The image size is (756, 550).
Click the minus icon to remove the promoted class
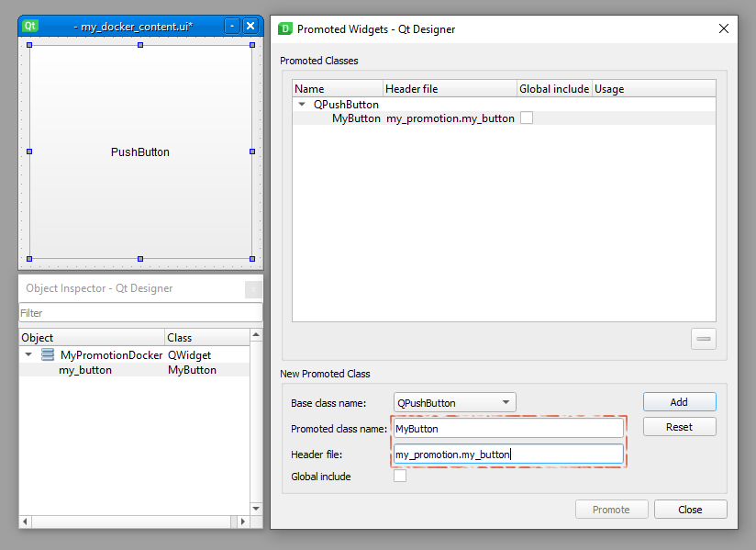click(x=704, y=339)
